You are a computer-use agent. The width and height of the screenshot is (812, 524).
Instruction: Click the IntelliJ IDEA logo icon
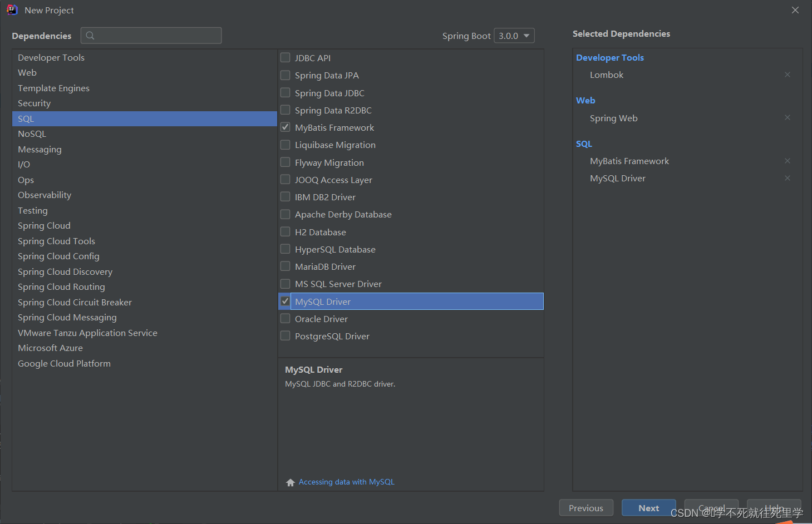tap(12, 10)
